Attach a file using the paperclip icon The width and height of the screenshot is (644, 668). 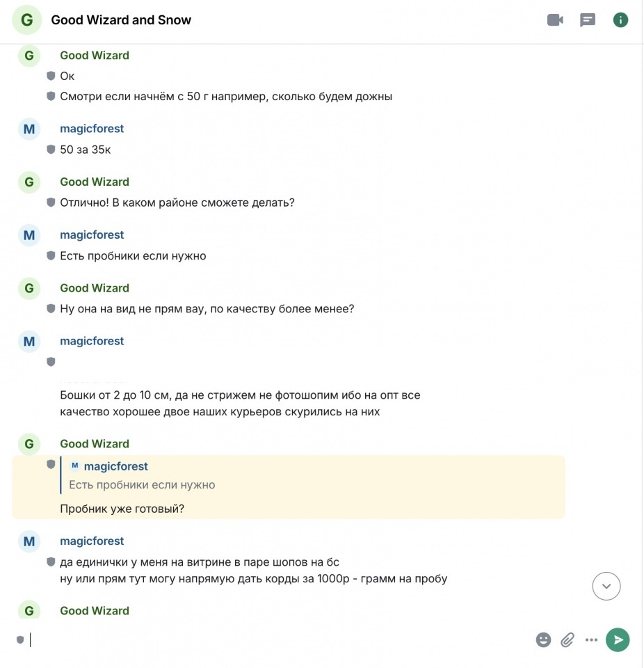click(x=567, y=639)
